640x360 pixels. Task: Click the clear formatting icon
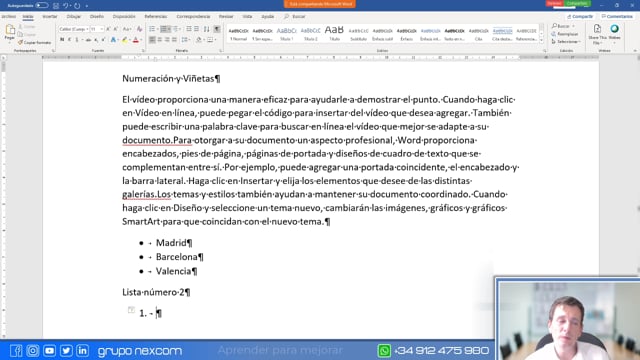click(x=140, y=29)
